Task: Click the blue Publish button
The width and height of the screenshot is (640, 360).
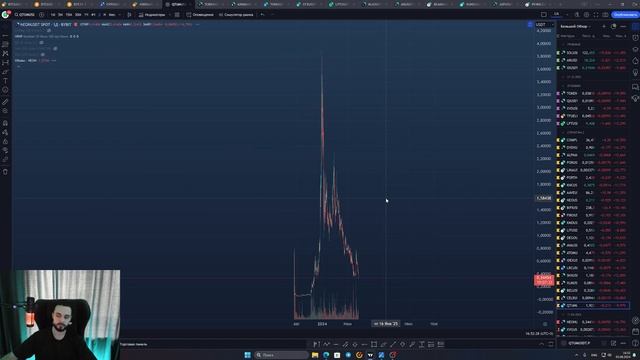Action: (x=625, y=15)
